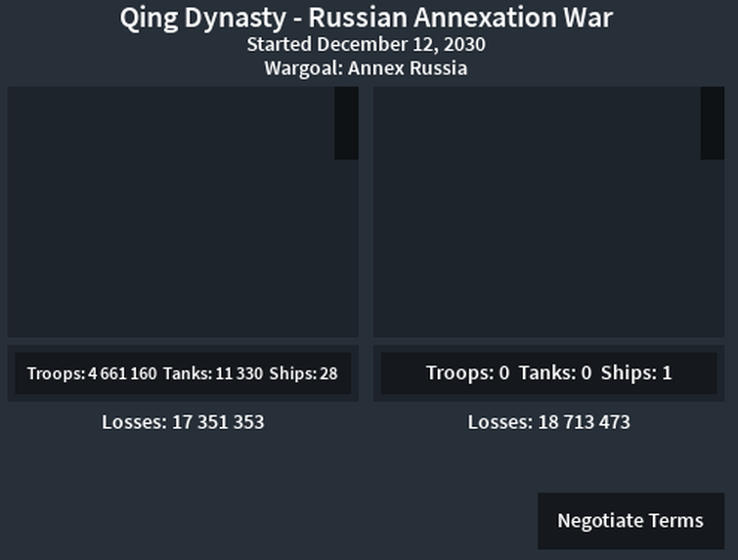Click the left list scrollbar track below thumb
The width and height of the screenshot is (738, 560).
346,248
